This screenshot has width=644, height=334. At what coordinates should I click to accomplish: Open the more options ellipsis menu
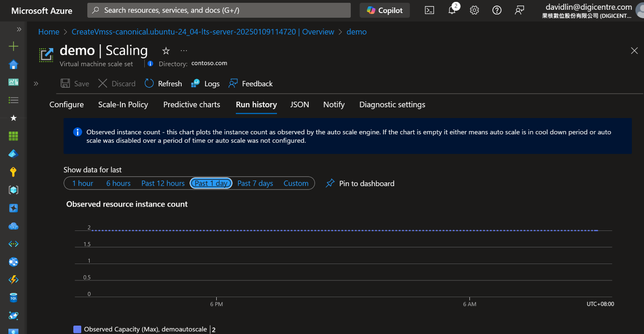tap(184, 50)
